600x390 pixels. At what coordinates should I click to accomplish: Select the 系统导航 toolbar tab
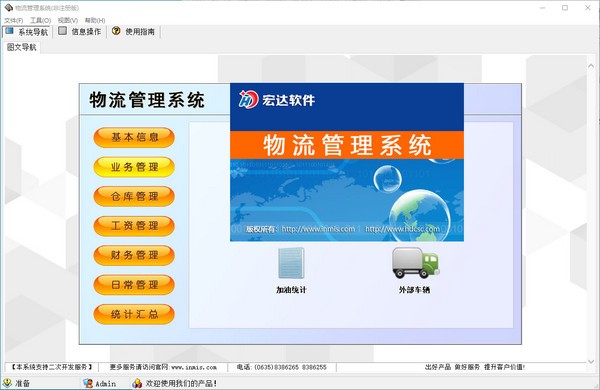click(x=26, y=31)
